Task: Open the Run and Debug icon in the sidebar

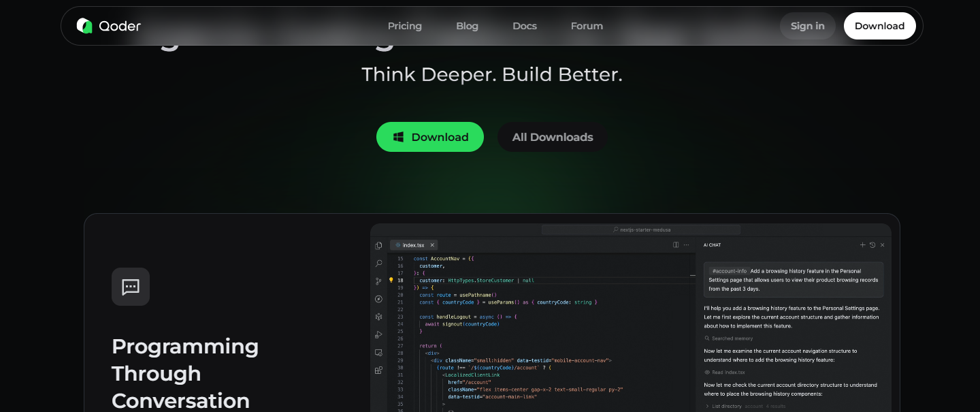Action: [x=378, y=334]
